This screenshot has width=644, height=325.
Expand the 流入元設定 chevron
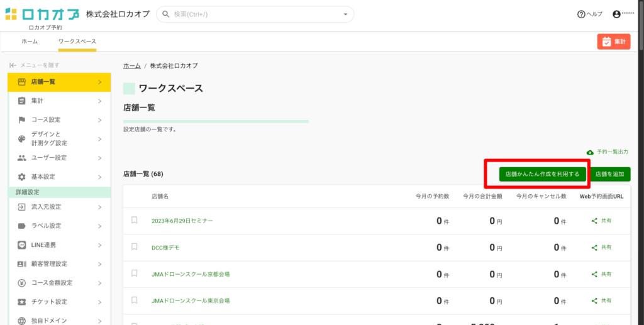coord(100,207)
